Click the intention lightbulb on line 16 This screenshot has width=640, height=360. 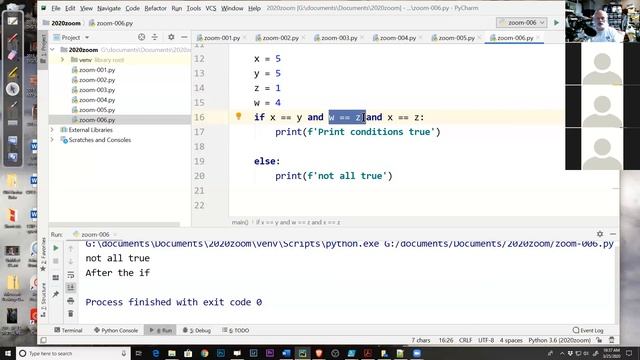(239, 116)
